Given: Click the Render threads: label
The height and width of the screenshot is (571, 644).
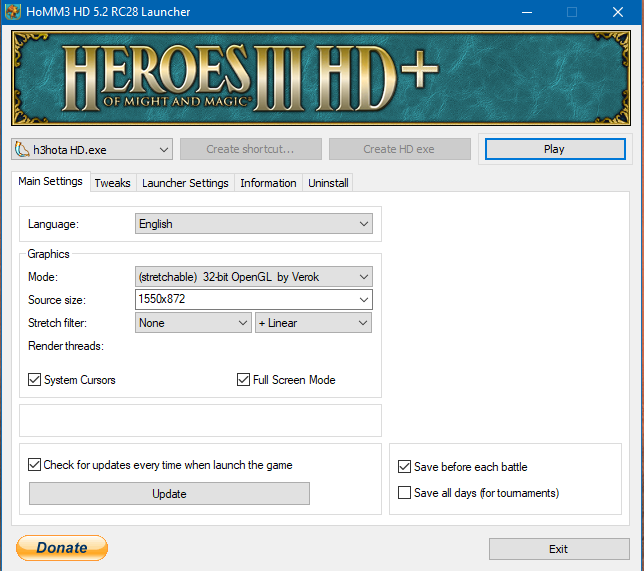Looking at the screenshot, I should (66, 346).
